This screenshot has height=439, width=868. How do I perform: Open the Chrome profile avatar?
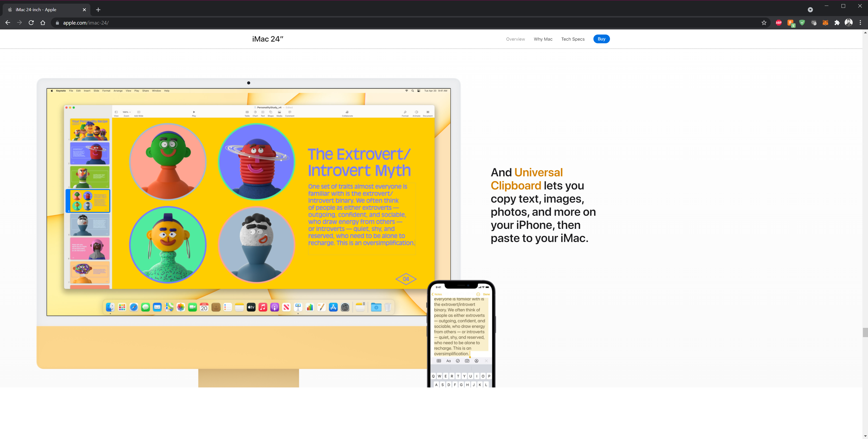click(x=849, y=23)
